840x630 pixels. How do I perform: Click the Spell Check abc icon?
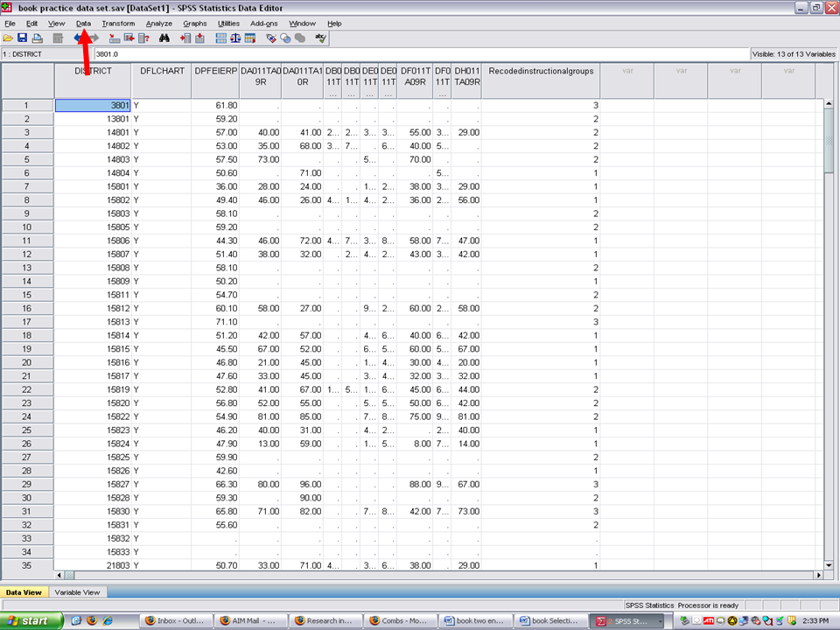[321, 38]
